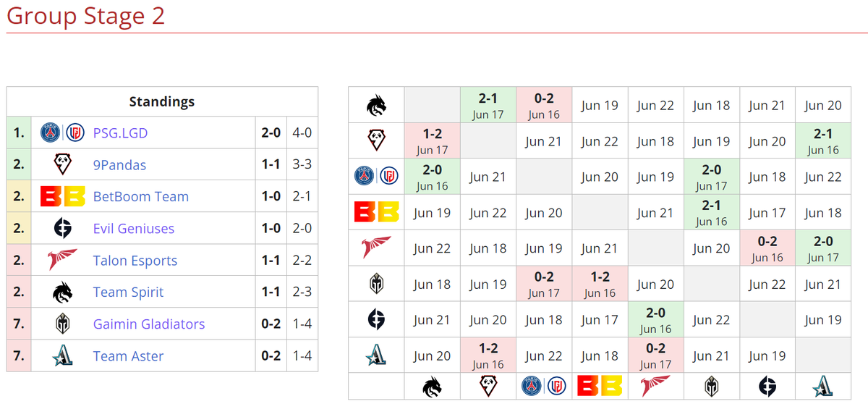The width and height of the screenshot is (868, 417).
Task: Click Talon Esports logo in standings
Action: (x=63, y=261)
